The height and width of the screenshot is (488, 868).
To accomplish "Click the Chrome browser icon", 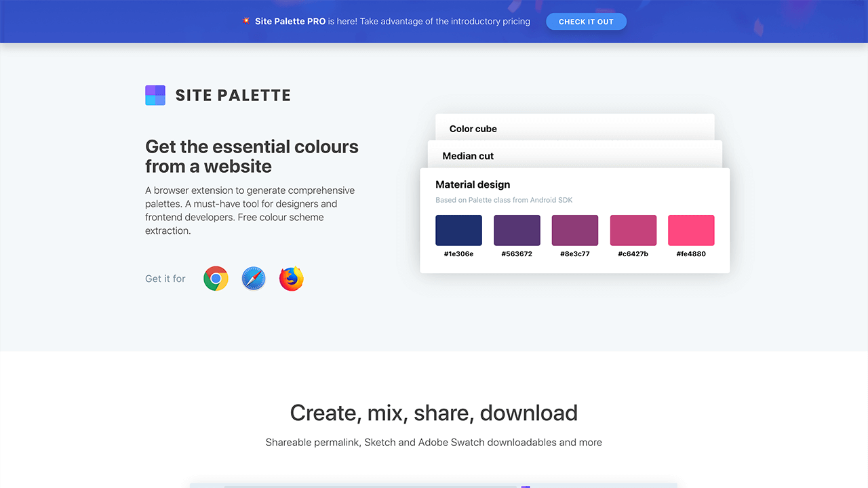I will 216,279.
